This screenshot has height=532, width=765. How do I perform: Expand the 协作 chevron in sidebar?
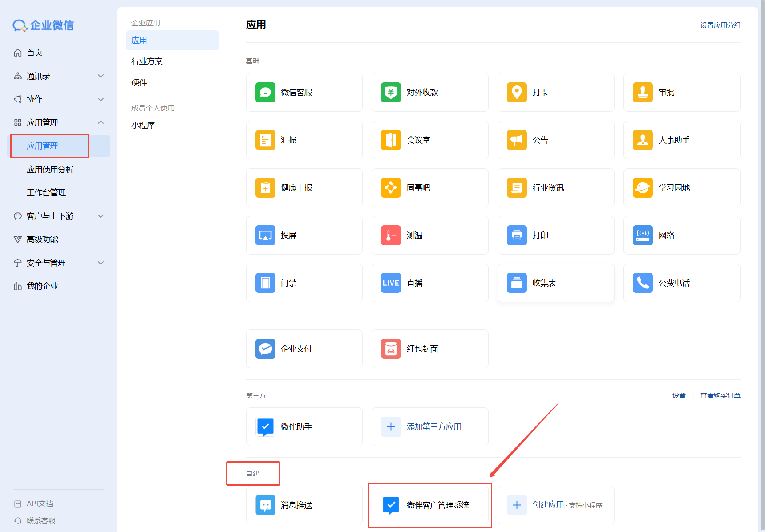coord(101,99)
